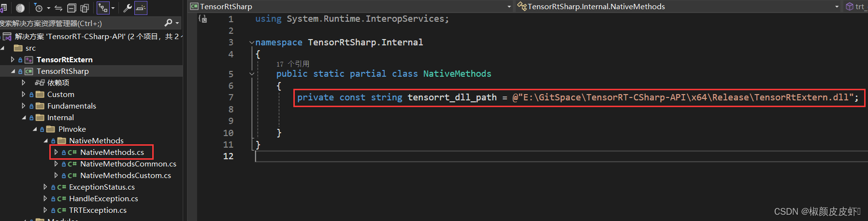This screenshot has width=868, height=221.
Task: Select the Fundamentals folder
Action: coord(72,106)
